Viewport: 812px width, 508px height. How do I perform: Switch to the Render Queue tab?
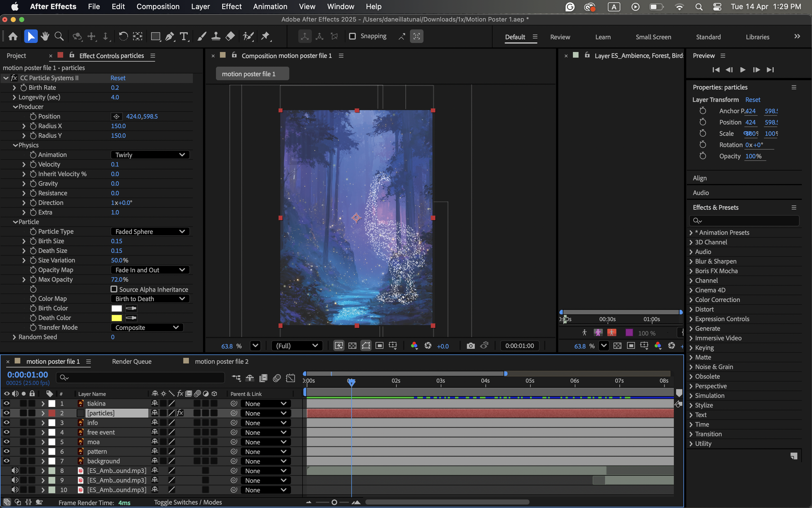point(132,361)
